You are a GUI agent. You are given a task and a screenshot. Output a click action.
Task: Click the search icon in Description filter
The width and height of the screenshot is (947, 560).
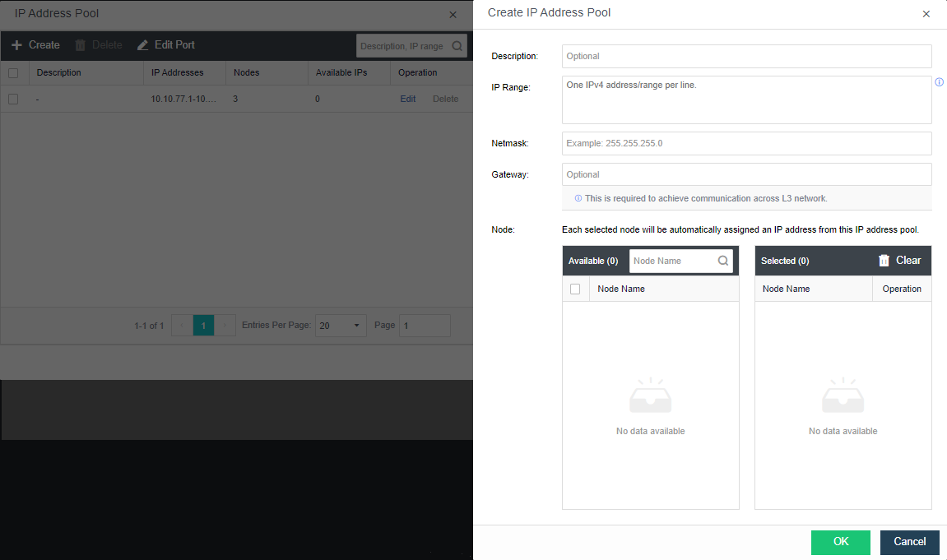click(x=457, y=46)
